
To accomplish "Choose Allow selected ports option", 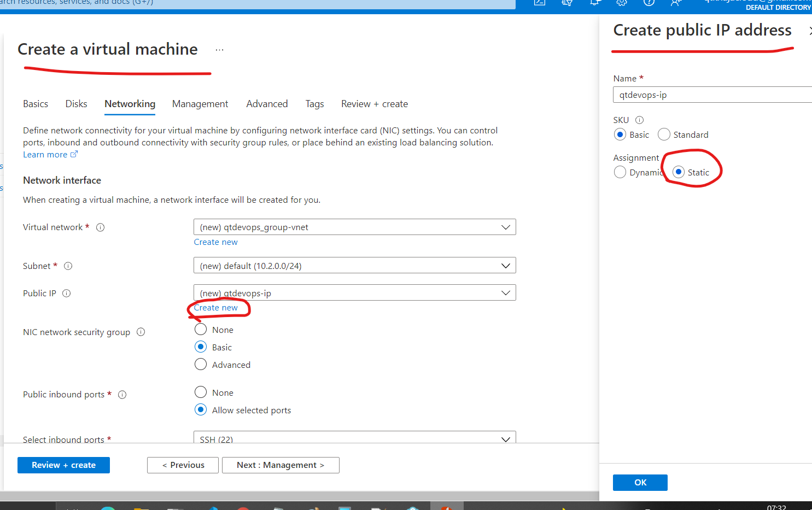I will (x=201, y=410).
